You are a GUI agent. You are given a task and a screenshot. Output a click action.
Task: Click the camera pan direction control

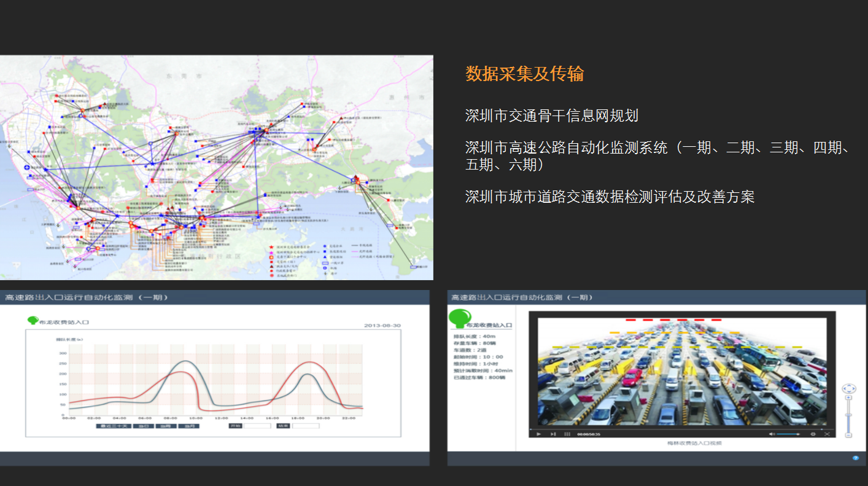(x=849, y=388)
